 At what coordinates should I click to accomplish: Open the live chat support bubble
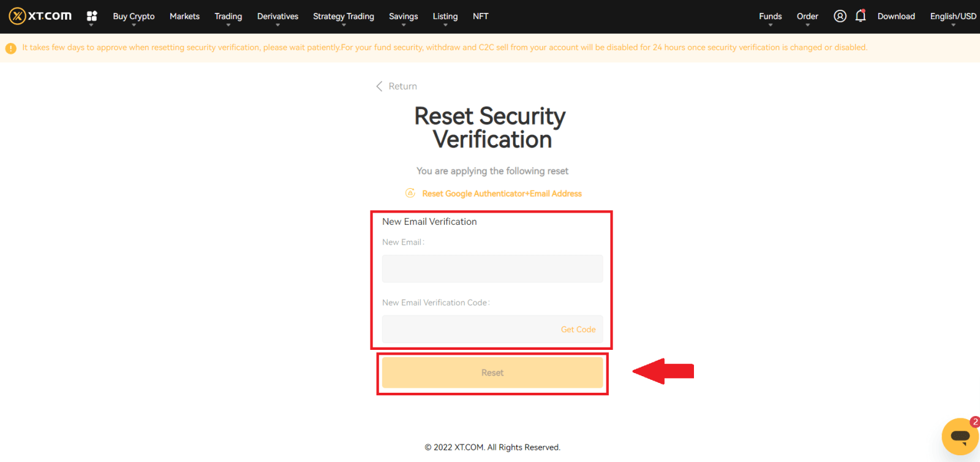960,436
